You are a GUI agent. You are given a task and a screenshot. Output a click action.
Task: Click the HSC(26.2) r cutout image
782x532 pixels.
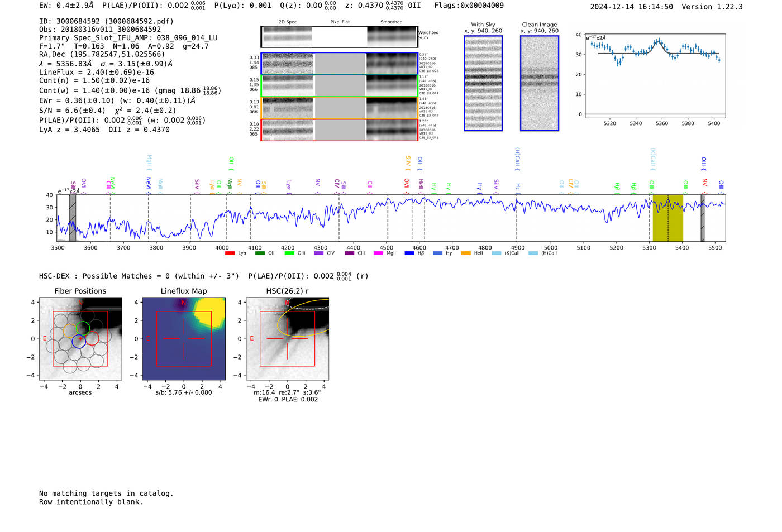pyautogui.click(x=288, y=339)
